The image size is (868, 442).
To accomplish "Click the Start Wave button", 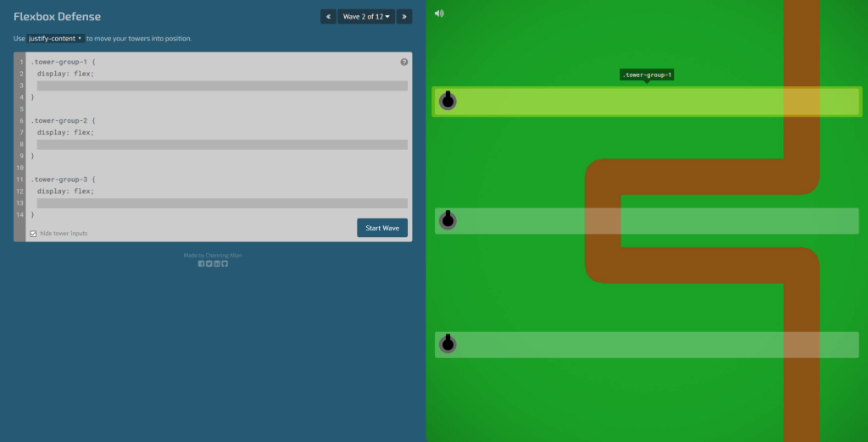I will tap(382, 228).
